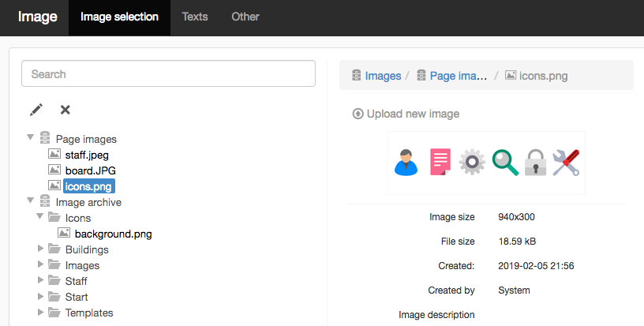The height and width of the screenshot is (326, 644).
Task: Go to Images breadcrumb link
Action: tap(383, 76)
